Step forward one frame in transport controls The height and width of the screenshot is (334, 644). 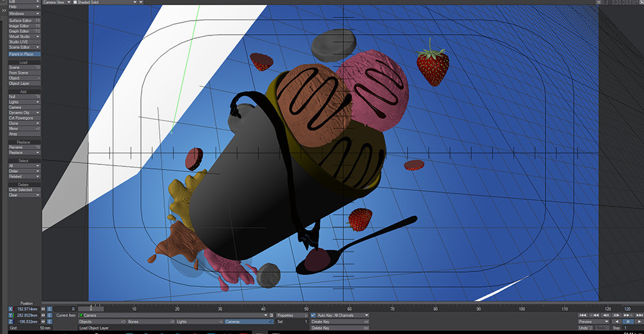(x=616, y=315)
